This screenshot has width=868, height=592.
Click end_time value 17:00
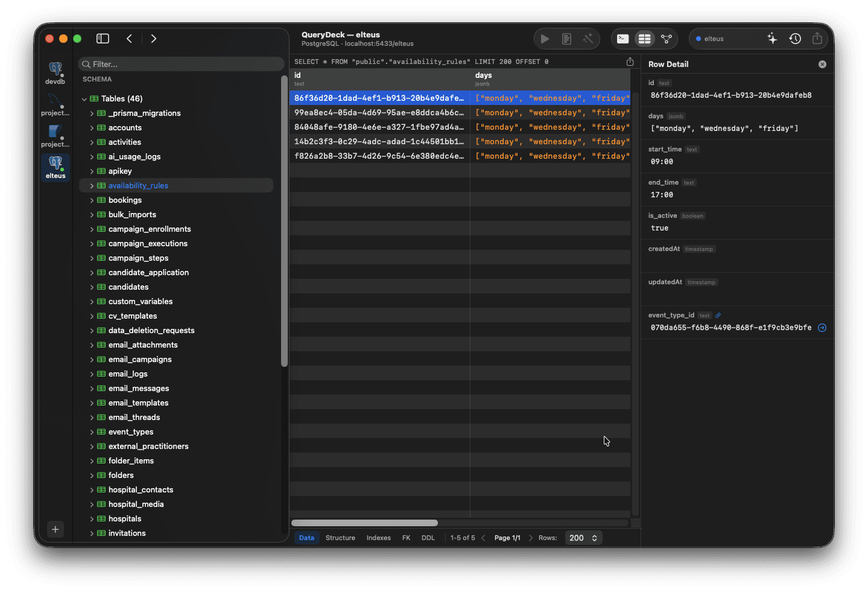(662, 195)
